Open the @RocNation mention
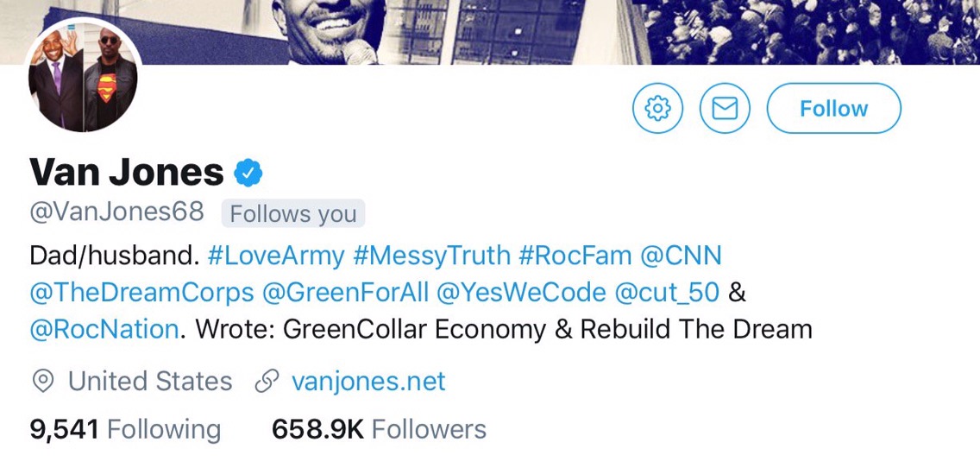The width and height of the screenshot is (980, 468). pos(104,330)
